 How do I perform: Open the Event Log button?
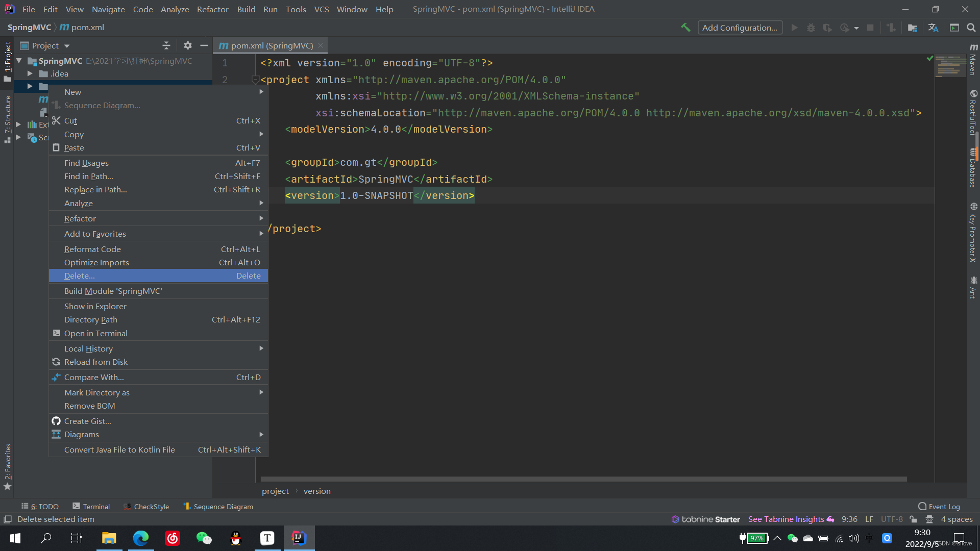[x=939, y=507]
